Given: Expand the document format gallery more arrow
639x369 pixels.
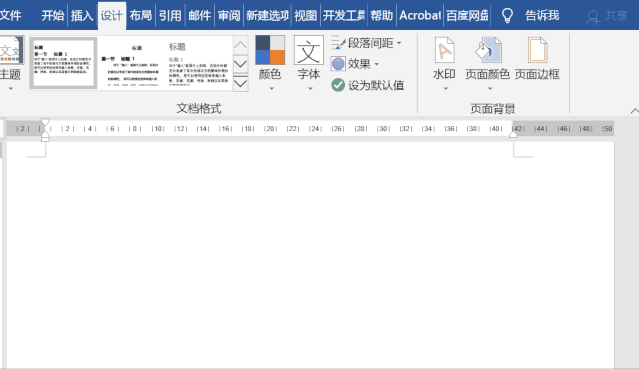Looking at the screenshot, I should click(240, 84).
